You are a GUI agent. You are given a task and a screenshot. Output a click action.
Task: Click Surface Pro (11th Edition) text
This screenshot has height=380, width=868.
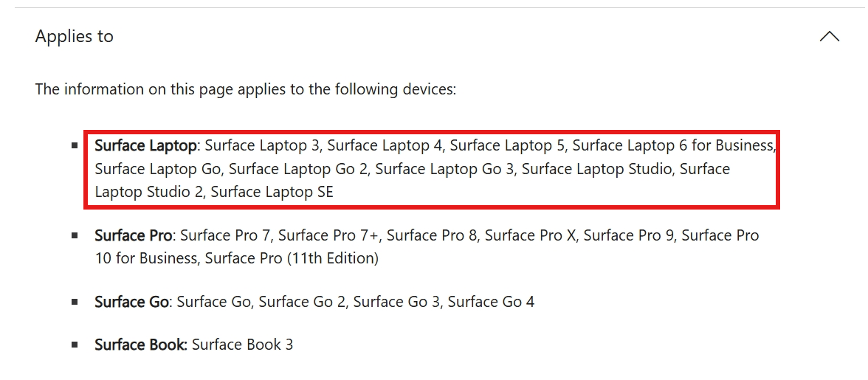point(292,258)
